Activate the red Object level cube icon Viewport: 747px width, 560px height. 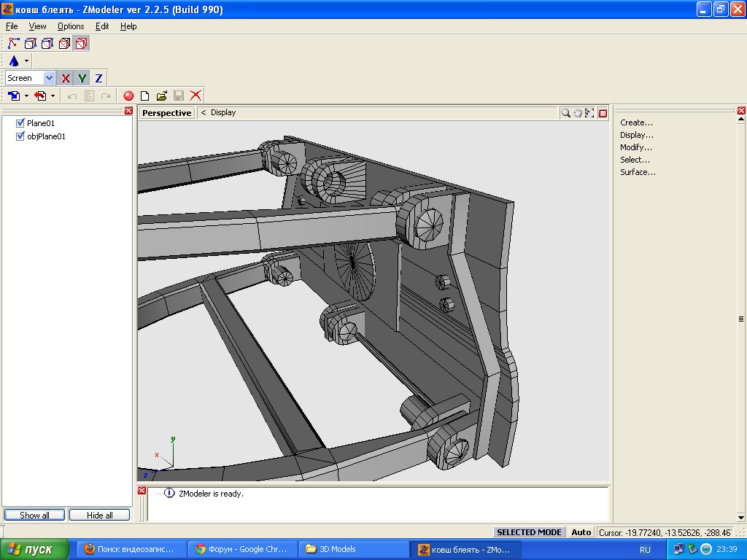coord(81,44)
